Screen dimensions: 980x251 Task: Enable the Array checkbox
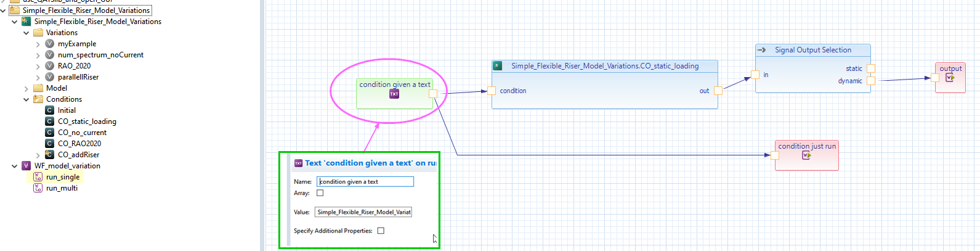tap(320, 193)
